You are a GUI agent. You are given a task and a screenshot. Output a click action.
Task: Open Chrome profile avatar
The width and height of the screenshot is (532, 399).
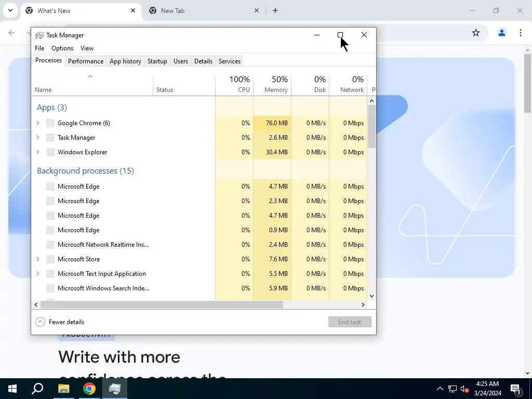[x=502, y=33]
